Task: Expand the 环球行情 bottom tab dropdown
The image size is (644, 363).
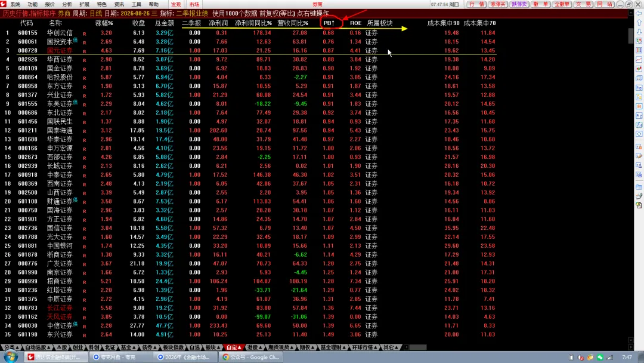Action: tap(376, 348)
